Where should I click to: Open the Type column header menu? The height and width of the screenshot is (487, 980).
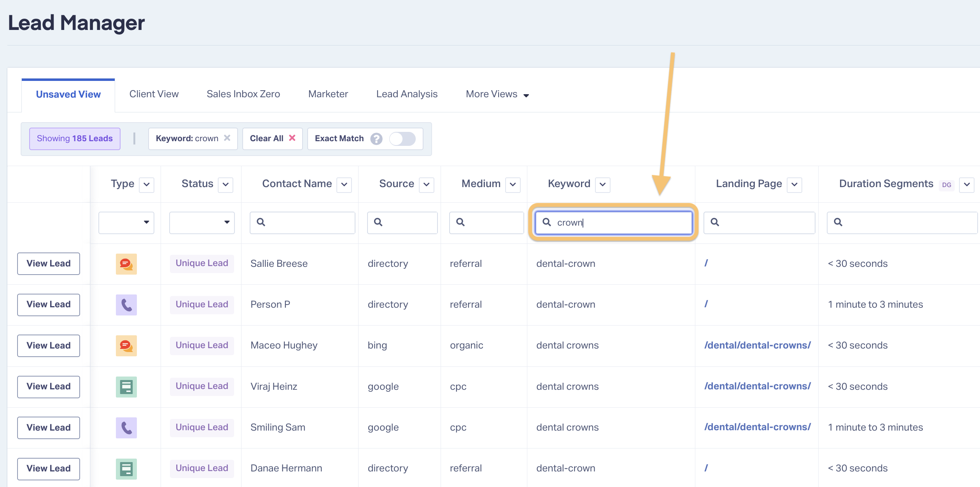point(147,185)
